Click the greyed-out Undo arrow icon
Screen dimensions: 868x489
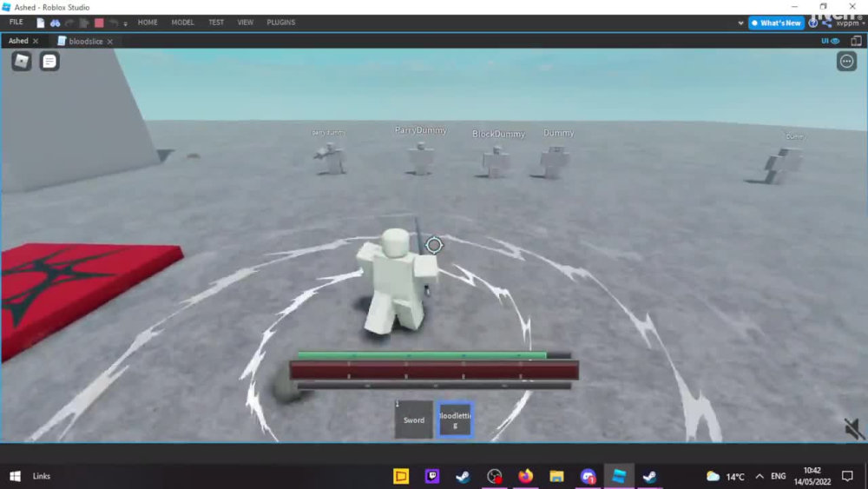click(x=114, y=23)
